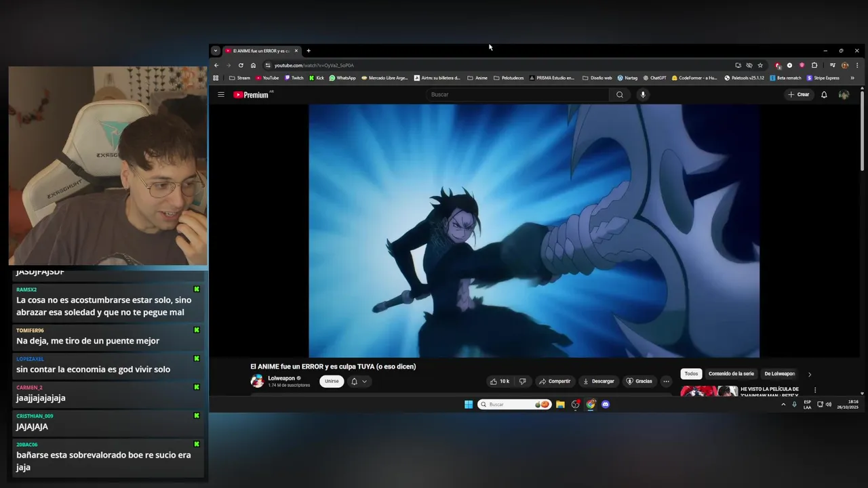Click the Compartir share button
This screenshot has width=868, height=488.
[555, 382]
